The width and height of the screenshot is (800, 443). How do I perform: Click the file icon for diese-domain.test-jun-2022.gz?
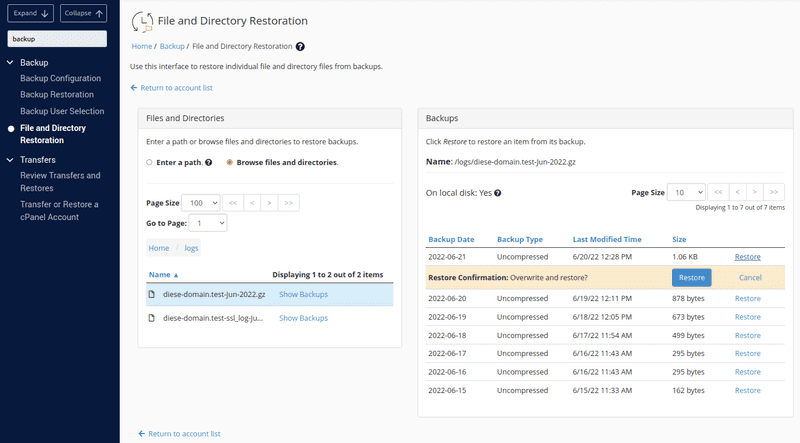coord(152,294)
